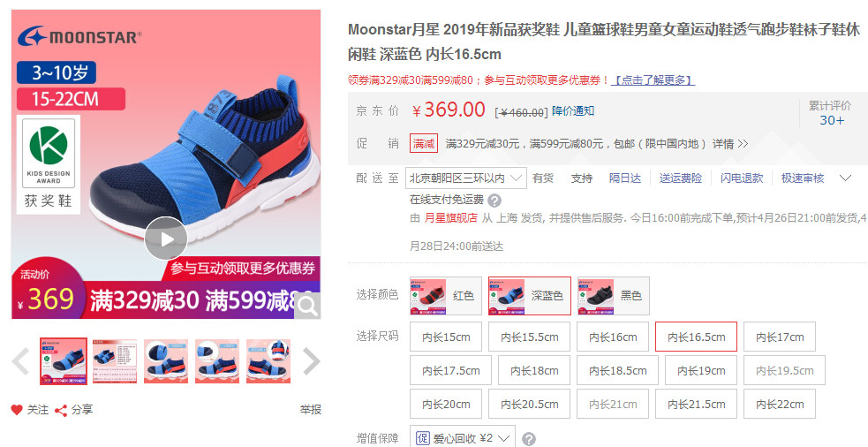
Task: Click the heart 关注 icon
Action: [x=17, y=410]
